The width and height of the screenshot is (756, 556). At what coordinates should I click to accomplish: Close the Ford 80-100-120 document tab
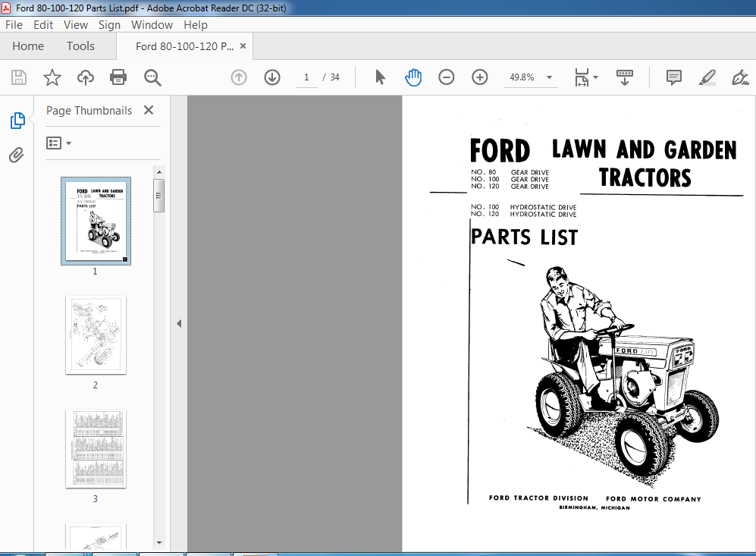[243, 46]
